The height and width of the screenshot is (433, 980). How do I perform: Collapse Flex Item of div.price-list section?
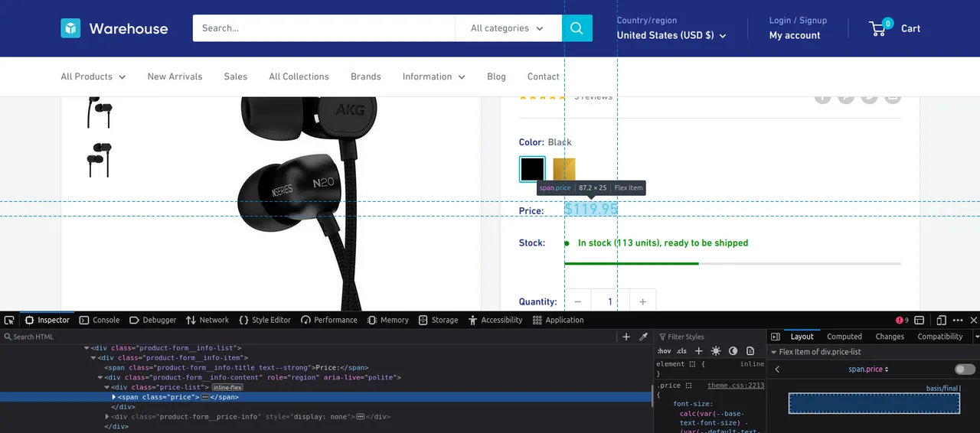click(x=773, y=352)
